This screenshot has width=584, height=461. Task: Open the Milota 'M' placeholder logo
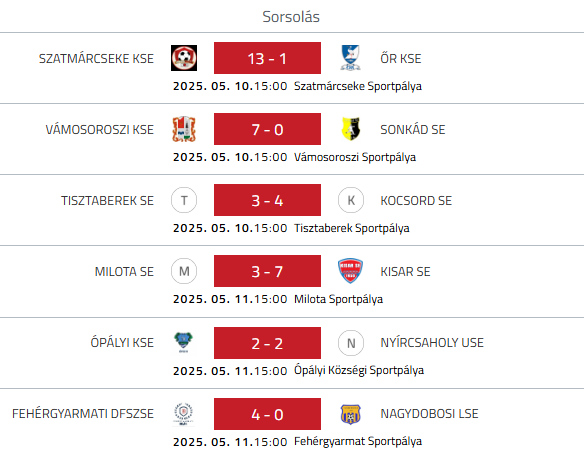click(x=184, y=271)
